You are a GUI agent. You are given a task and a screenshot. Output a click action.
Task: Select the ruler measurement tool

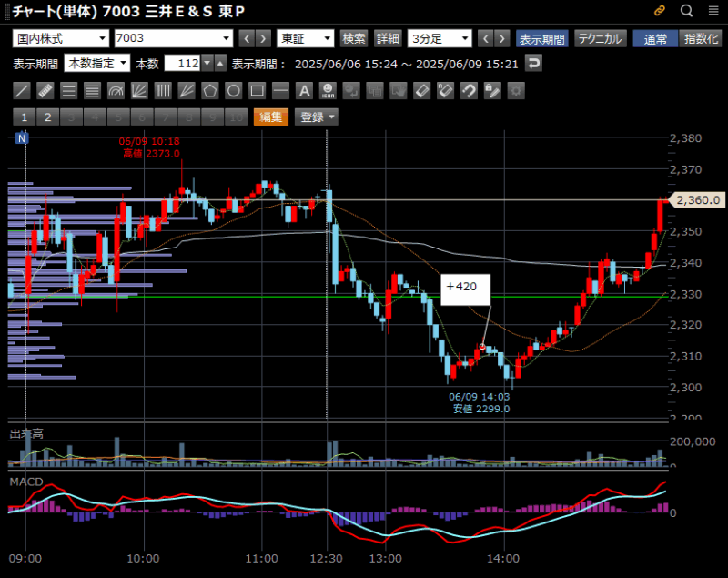[45, 90]
